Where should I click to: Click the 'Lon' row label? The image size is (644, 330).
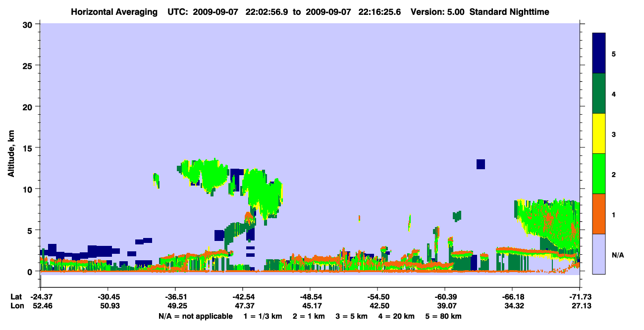16,306
